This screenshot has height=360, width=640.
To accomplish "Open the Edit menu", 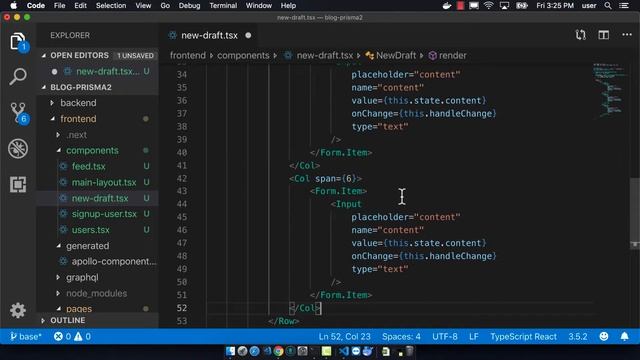I will pyautogui.click(x=80, y=6).
